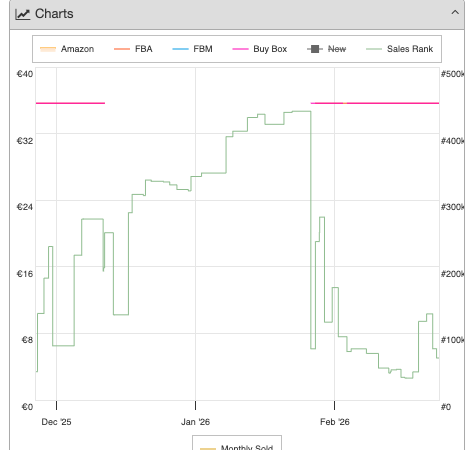The width and height of the screenshot is (474, 450).
Task: Toggle the Sales Rank series in legend
Action: click(400, 49)
